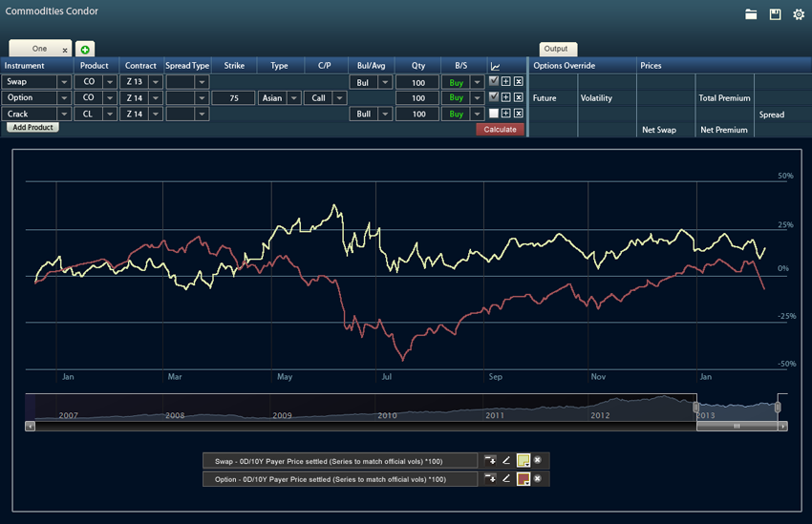Close the One tab

coord(65,51)
